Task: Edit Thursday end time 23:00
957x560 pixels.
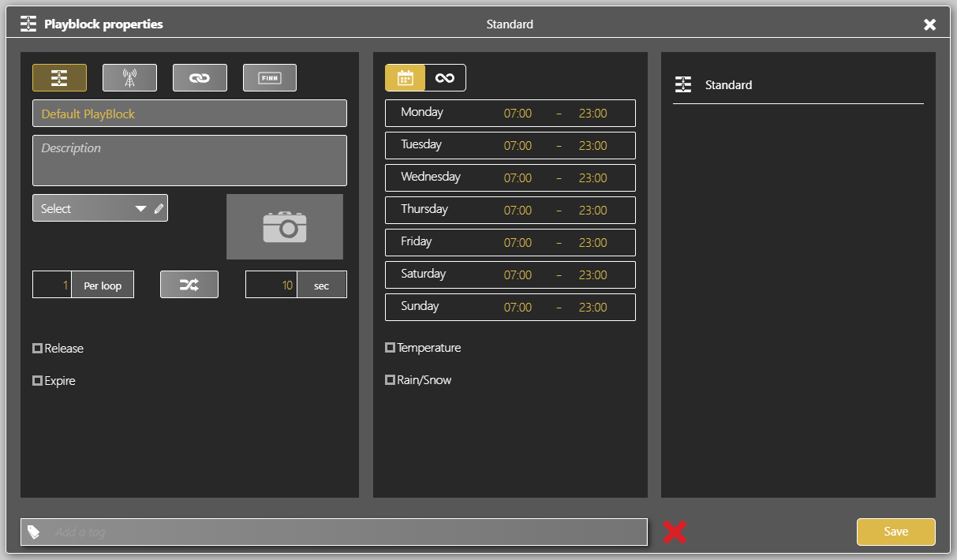Action: [x=593, y=211]
